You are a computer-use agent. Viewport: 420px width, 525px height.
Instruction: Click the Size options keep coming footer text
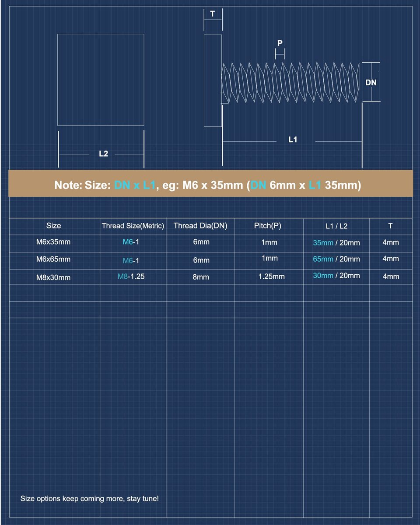click(x=90, y=498)
